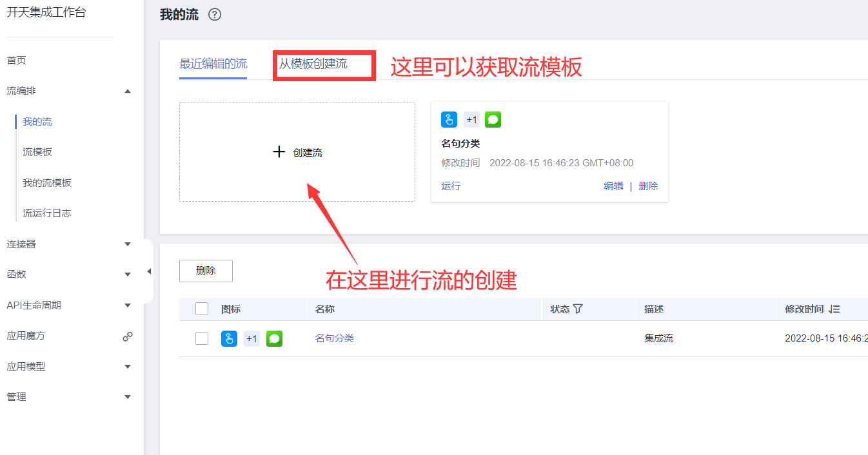Click the 描述 column header
Screen dimensions: 868x455
coord(654,309)
